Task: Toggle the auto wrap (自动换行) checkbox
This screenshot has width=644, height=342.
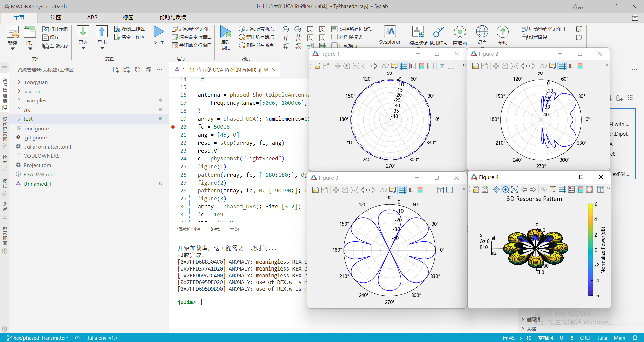Action: tap(334, 45)
